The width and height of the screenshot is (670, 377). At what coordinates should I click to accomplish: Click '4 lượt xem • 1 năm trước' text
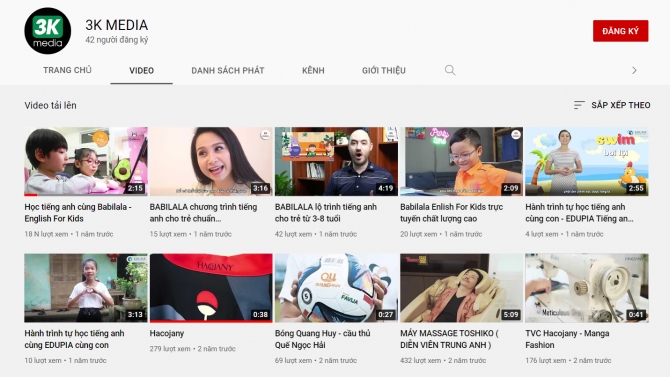point(564,234)
